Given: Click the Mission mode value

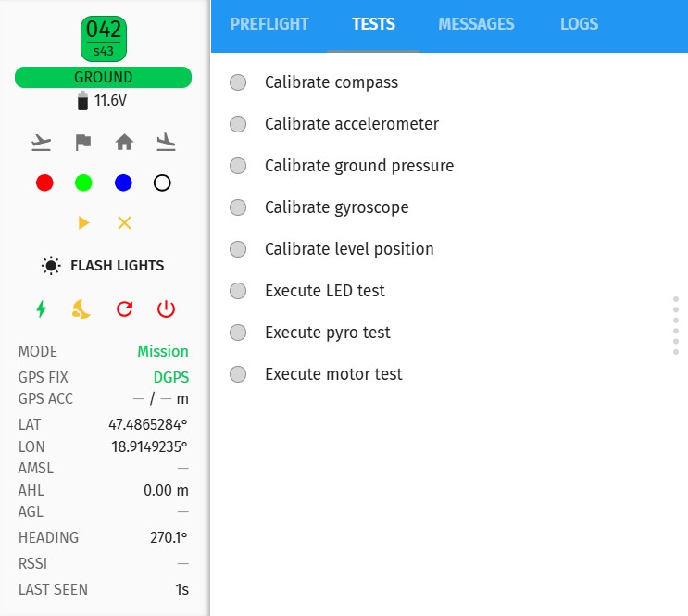Looking at the screenshot, I should click(163, 351).
